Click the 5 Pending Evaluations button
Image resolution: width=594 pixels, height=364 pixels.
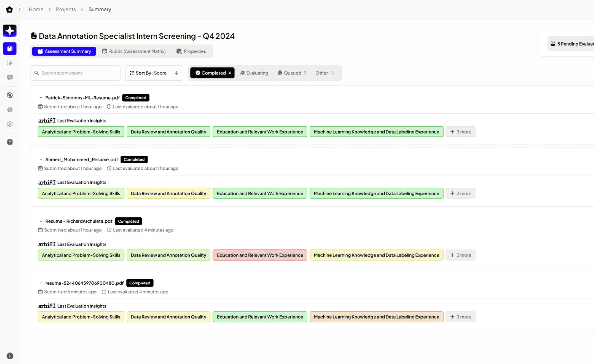(x=571, y=44)
